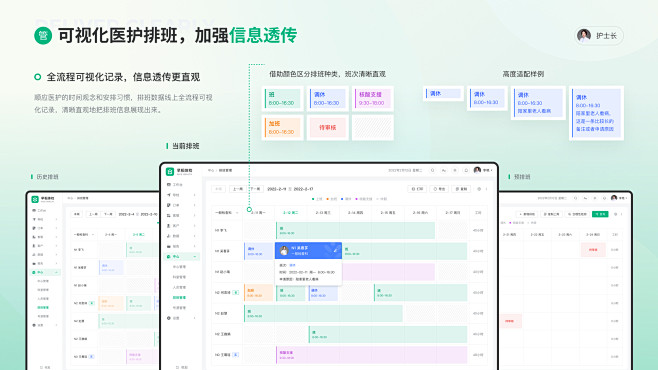Click the user avatar in the pre-schedule window
Image resolution: width=658 pixels, height=370 pixels.
[x=614, y=198]
